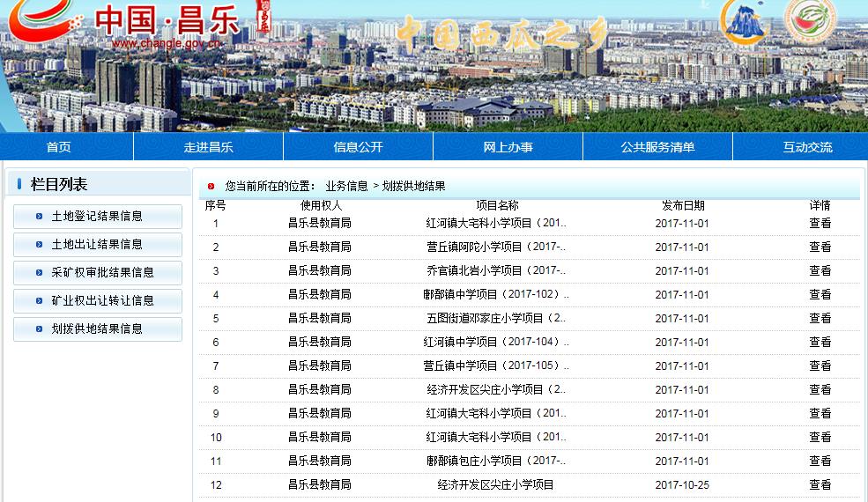This screenshot has height=502, width=868.
Task: Click the 中国·昌乐 site logo
Action: (132, 25)
